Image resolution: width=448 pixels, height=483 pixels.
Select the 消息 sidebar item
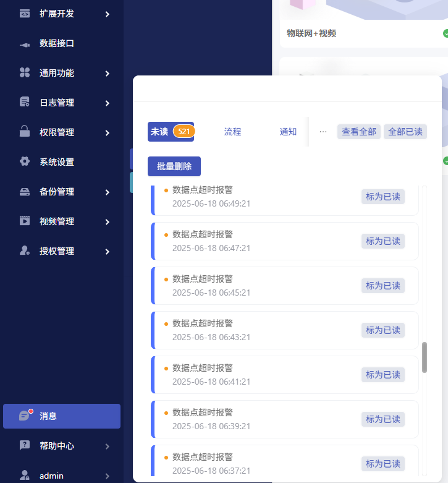62,416
